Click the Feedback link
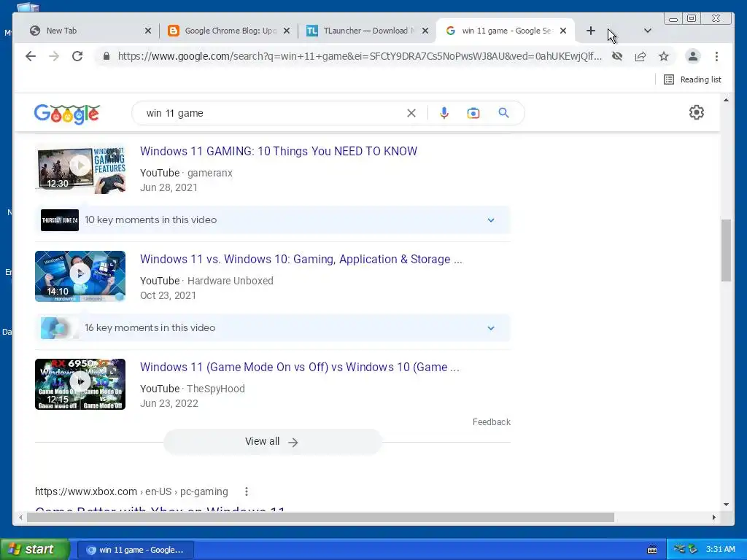Viewport: 747px width, 560px height. 491,422
